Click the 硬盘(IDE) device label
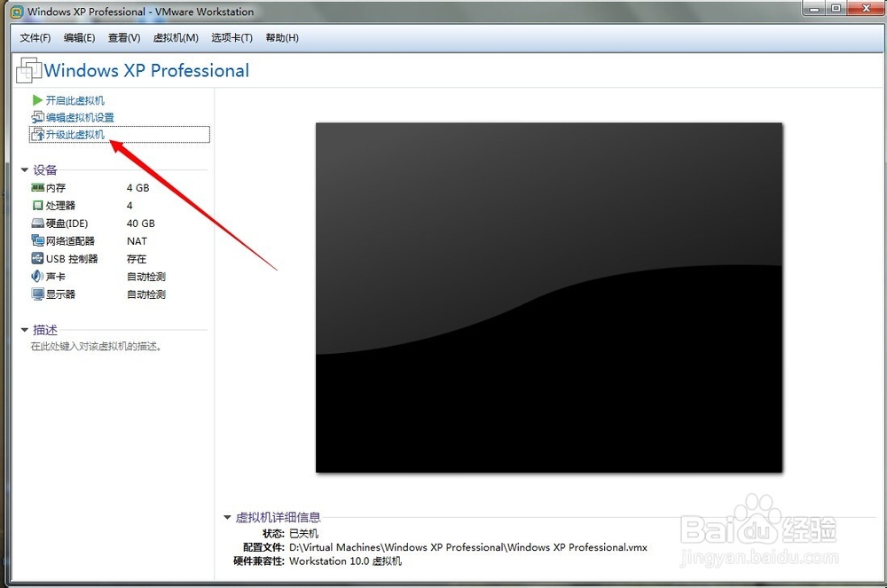Viewport: 887px width, 588px height. coord(67,223)
